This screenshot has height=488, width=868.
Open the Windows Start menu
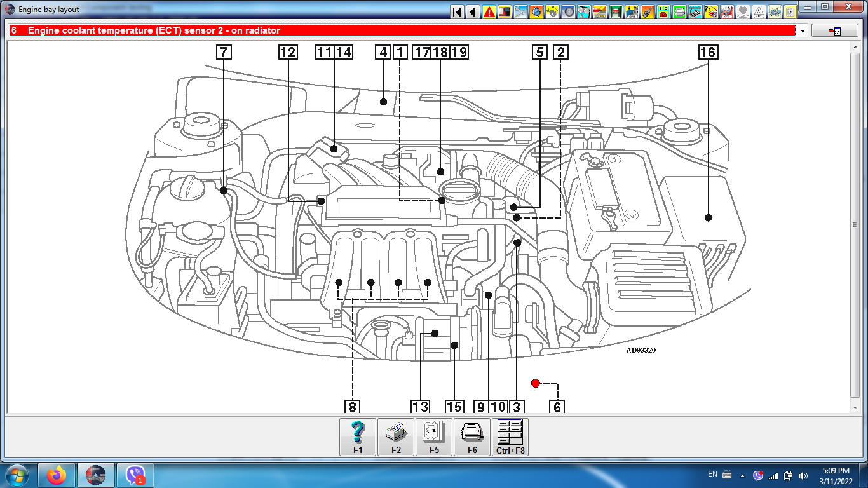[x=18, y=475]
